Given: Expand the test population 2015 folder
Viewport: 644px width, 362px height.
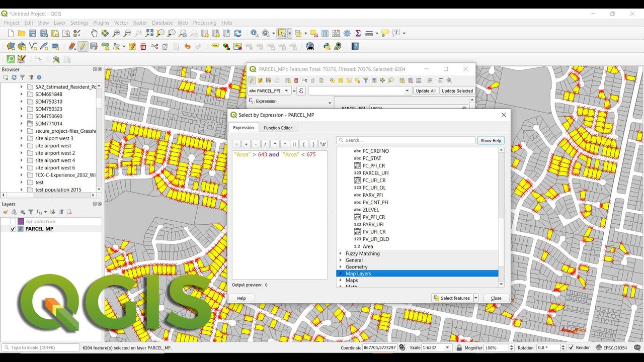Looking at the screenshot, I should (x=22, y=190).
